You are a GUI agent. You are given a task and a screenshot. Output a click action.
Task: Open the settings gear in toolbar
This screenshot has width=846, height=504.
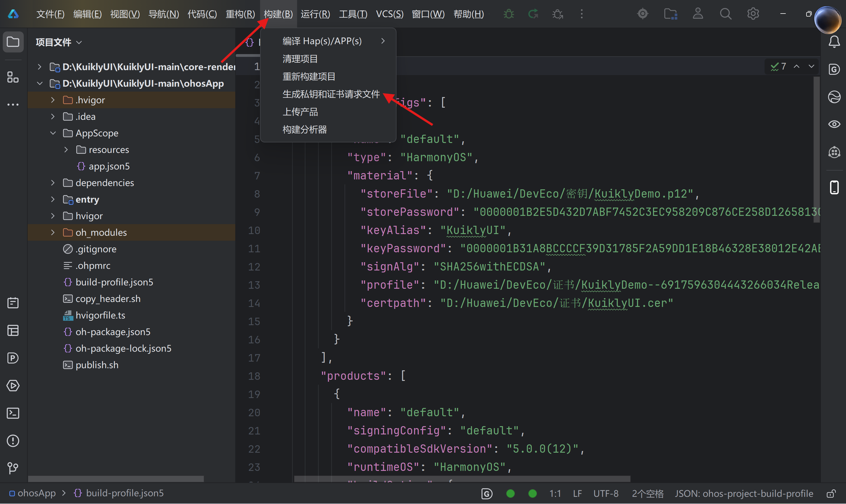pyautogui.click(x=753, y=14)
